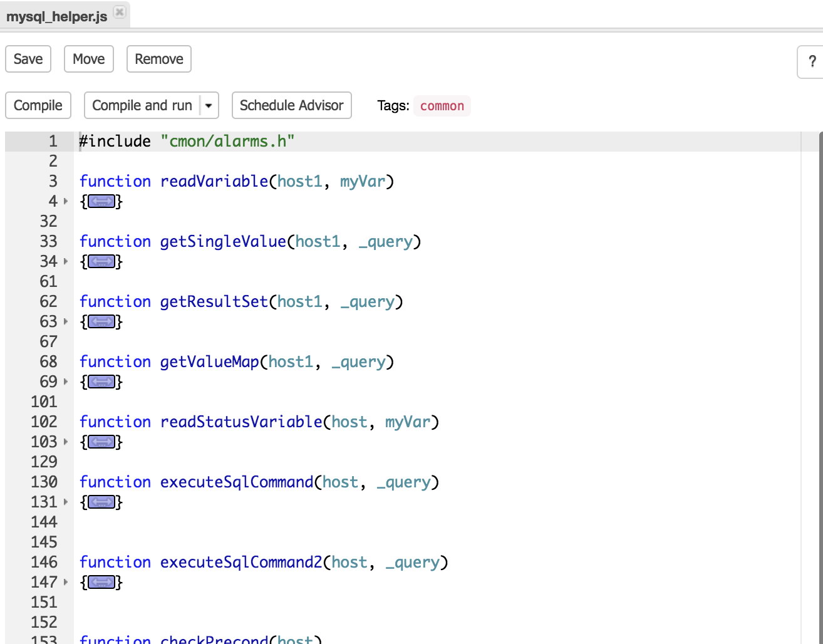Image resolution: width=823 pixels, height=644 pixels.
Task: Click the getResultSet function name
Action: [214, 301]
